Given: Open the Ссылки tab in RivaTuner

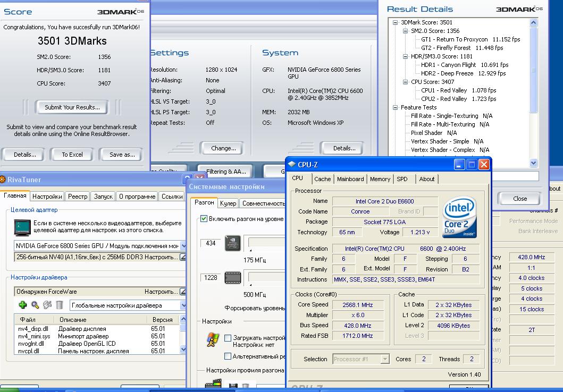Looking at the screenshot, I should [x=172, y=196].
